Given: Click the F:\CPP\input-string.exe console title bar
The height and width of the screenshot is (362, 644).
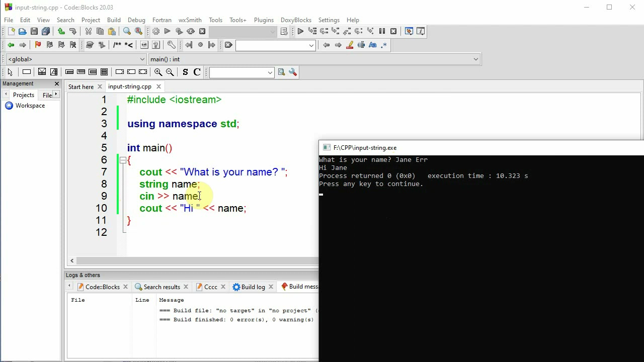Looking at the screenshot, I should [x=481, y=148].
